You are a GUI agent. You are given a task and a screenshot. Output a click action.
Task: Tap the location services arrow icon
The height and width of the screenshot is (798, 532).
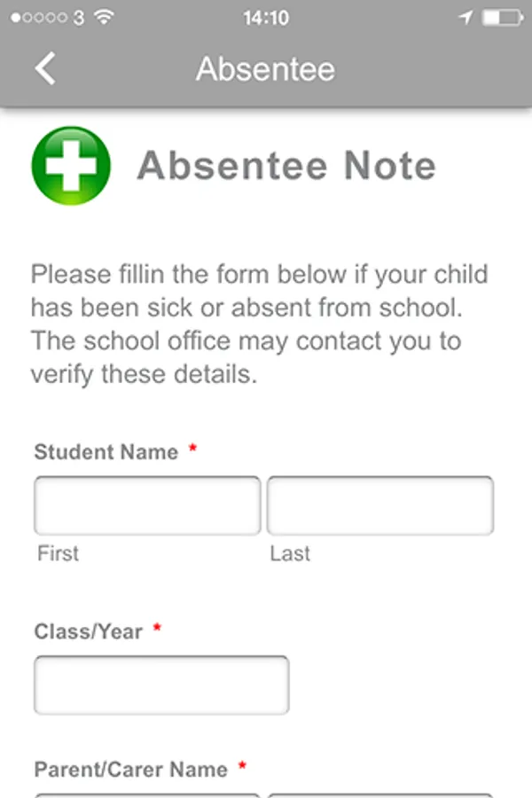[x=466, y=17]
